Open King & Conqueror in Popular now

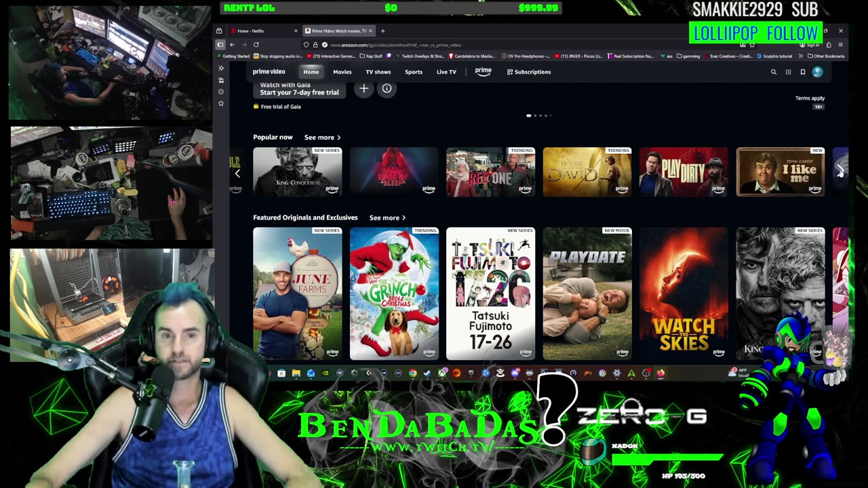[x=298, y=171]
